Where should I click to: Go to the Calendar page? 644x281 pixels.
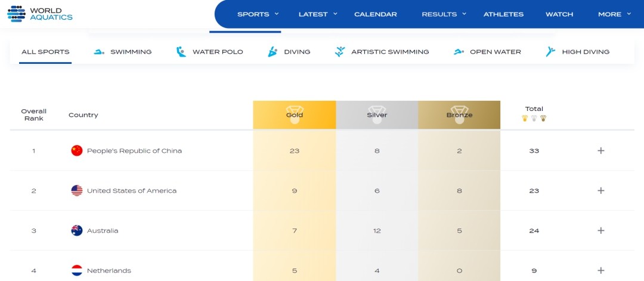376,14
